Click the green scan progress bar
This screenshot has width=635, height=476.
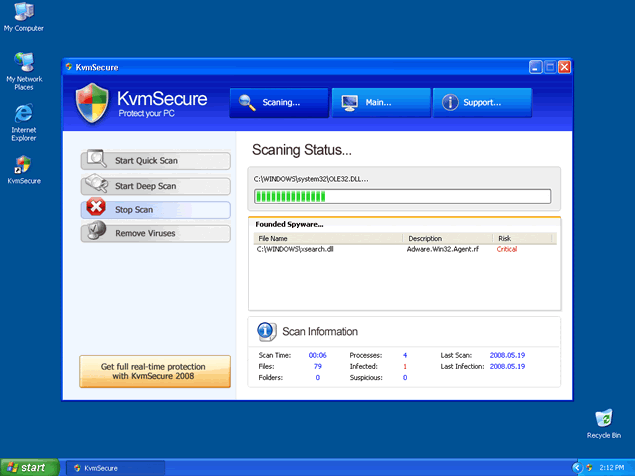[x=402, y=196]
